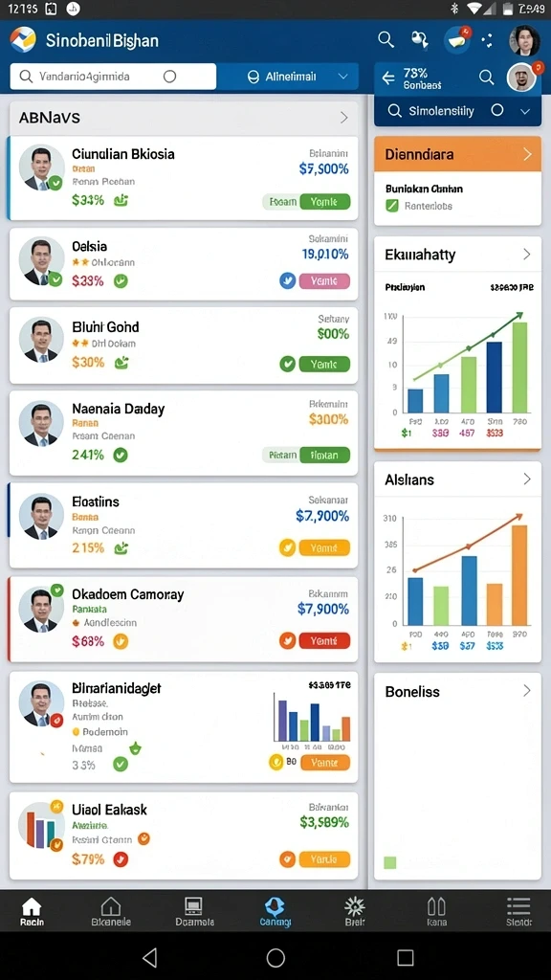
Task: Tap the back arrow beside 78%
Action: point(388,78)
